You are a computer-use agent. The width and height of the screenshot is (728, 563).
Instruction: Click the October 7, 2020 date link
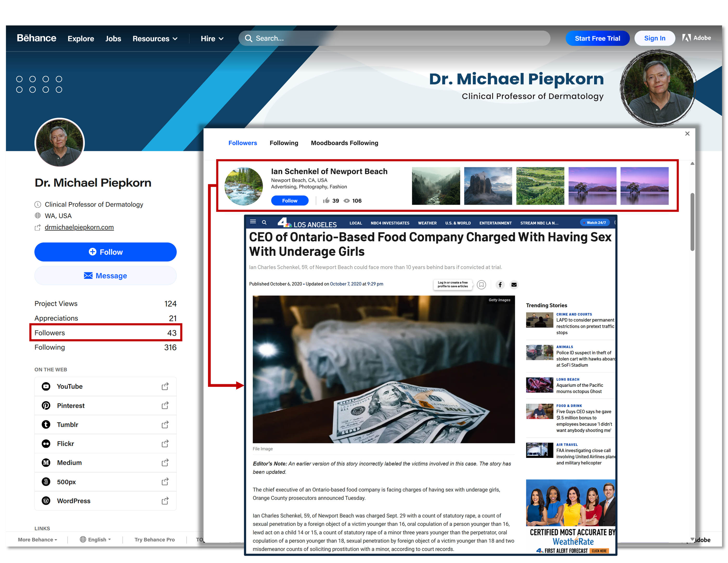[346, 284]
